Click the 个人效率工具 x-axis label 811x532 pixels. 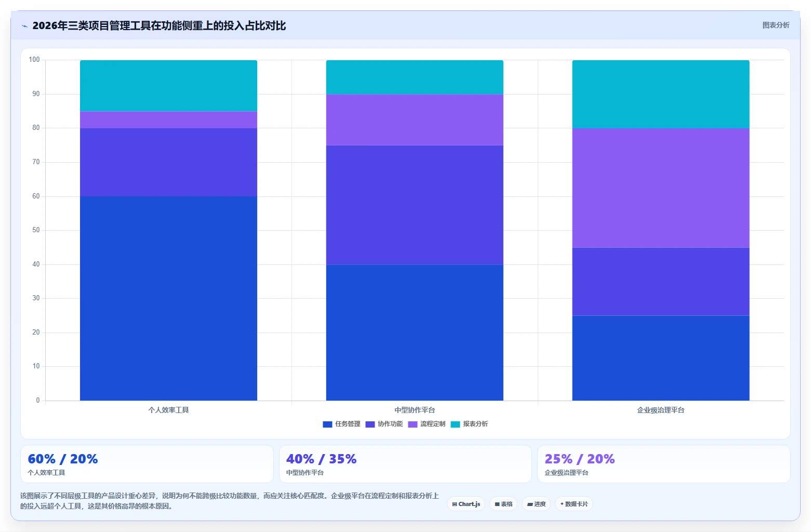tap(168, 410)
